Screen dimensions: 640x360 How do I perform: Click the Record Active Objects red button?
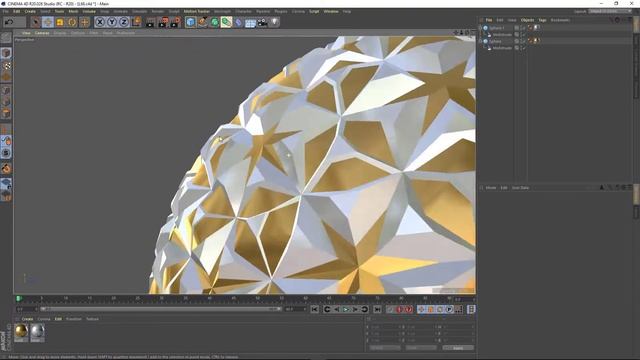point(400,309)
